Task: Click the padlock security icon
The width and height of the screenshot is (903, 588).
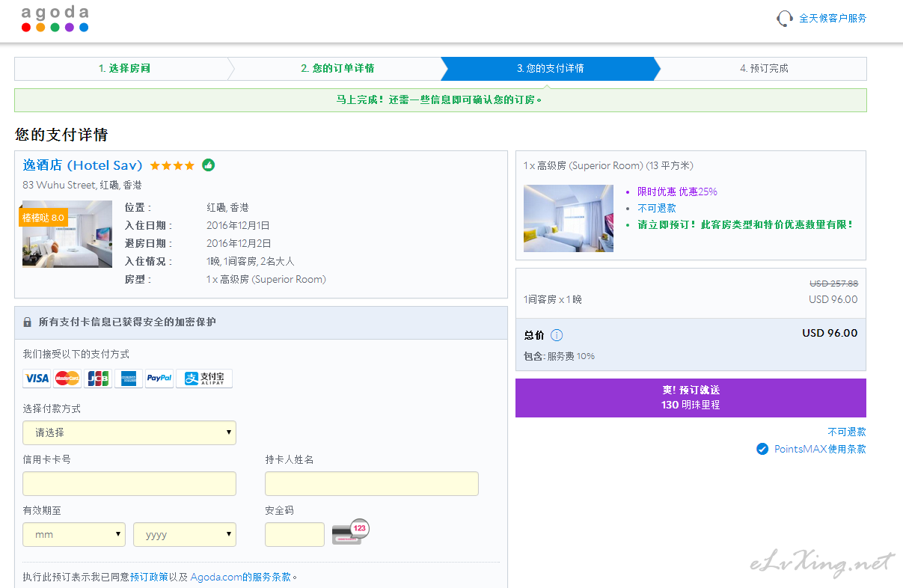Action: (28, 322)
